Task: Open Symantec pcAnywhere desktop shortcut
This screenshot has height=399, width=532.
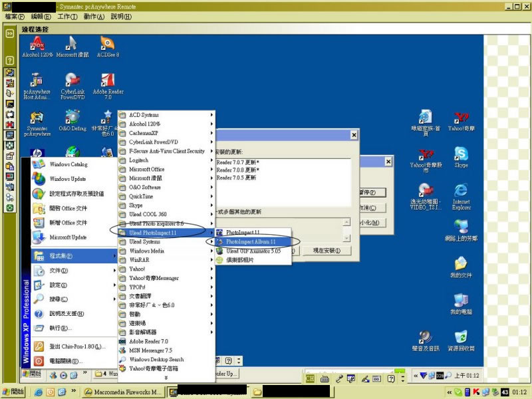Action: point(37,124)
